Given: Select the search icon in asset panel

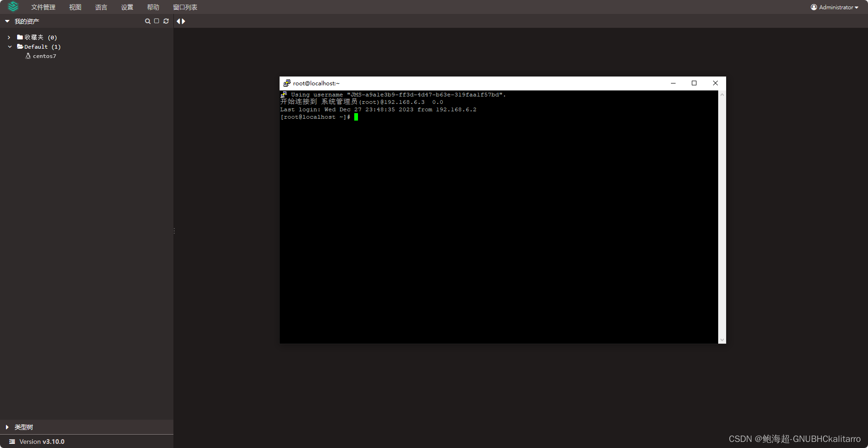Looking at the screenshot, I should click(147, 21).
